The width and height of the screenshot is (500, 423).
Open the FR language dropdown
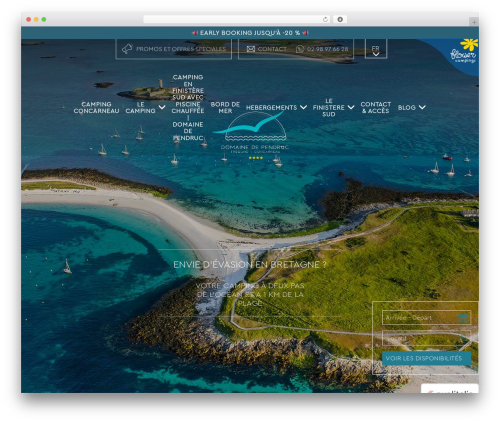pyautogui.click(x=376, y=50)
